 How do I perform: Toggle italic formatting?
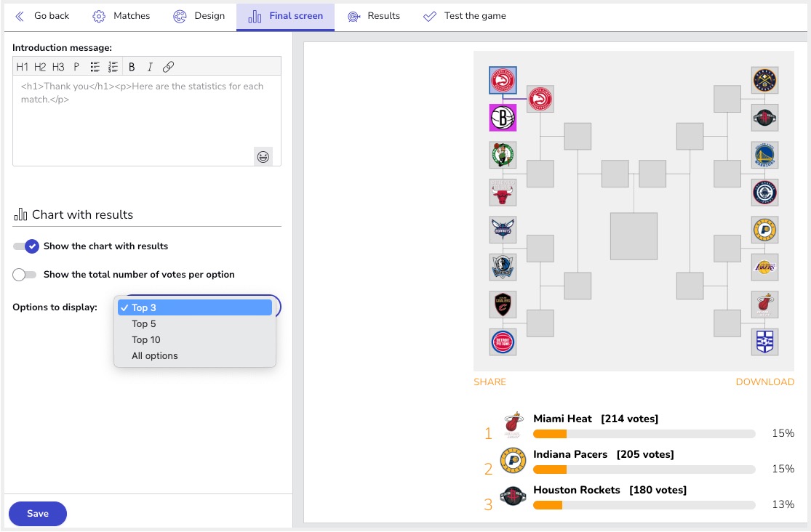150,67
